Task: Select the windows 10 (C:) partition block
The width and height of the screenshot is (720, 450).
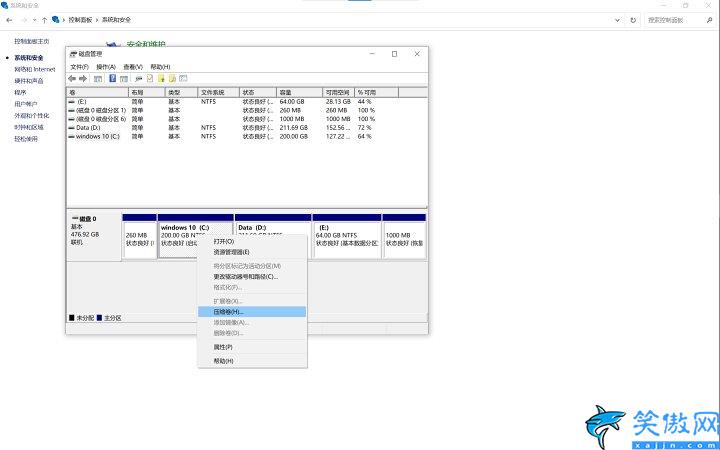Action: (196, 236)
